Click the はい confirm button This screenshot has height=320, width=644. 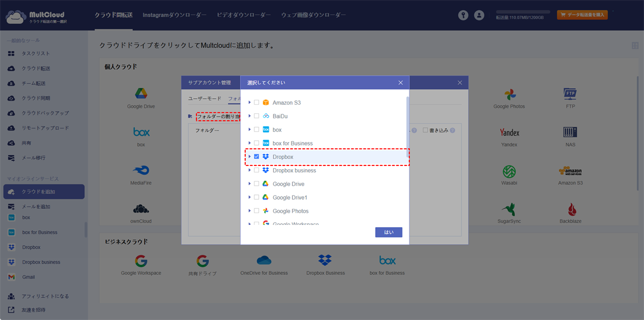tap(389, 232)
